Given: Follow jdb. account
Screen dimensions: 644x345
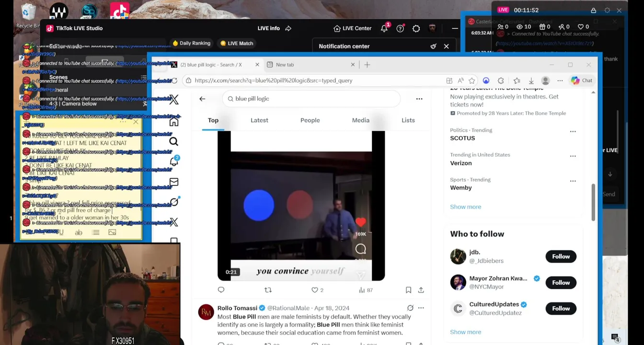Looking at the screenshot, I should [561, 256].
